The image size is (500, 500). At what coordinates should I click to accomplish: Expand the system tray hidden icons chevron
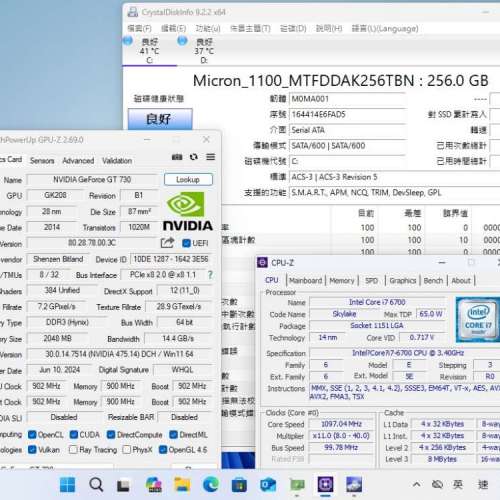pyautogui.click(x=416, y=484)
